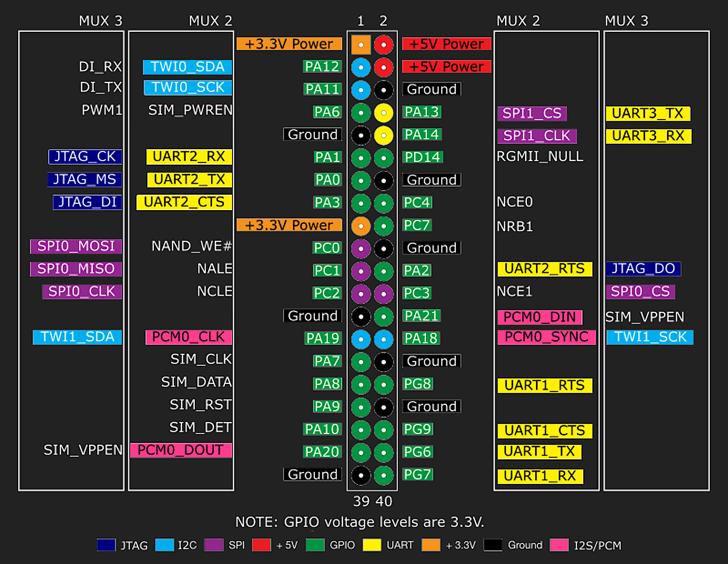Click the GPIO green legend swatch
Viewport: 728px width, 564px height.
(315, 545)
